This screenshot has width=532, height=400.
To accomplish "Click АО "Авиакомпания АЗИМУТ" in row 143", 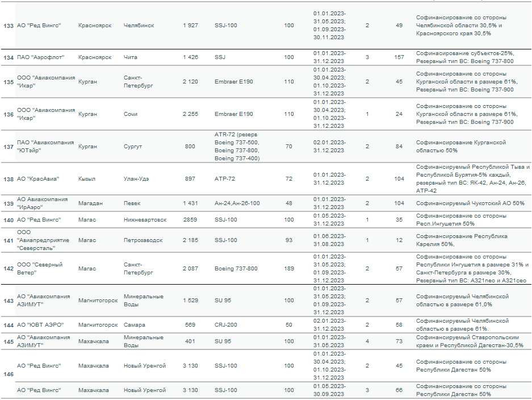I will (43, 301).
